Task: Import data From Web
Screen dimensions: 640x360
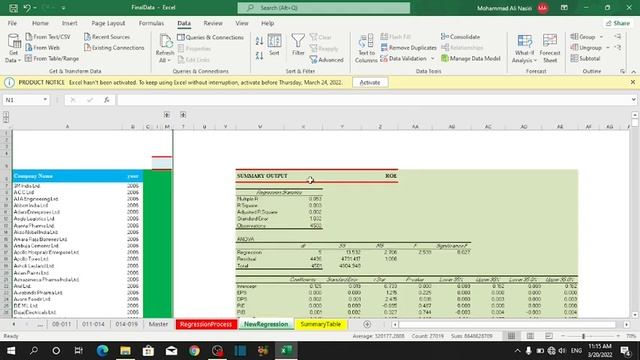Action: (43, 48)
